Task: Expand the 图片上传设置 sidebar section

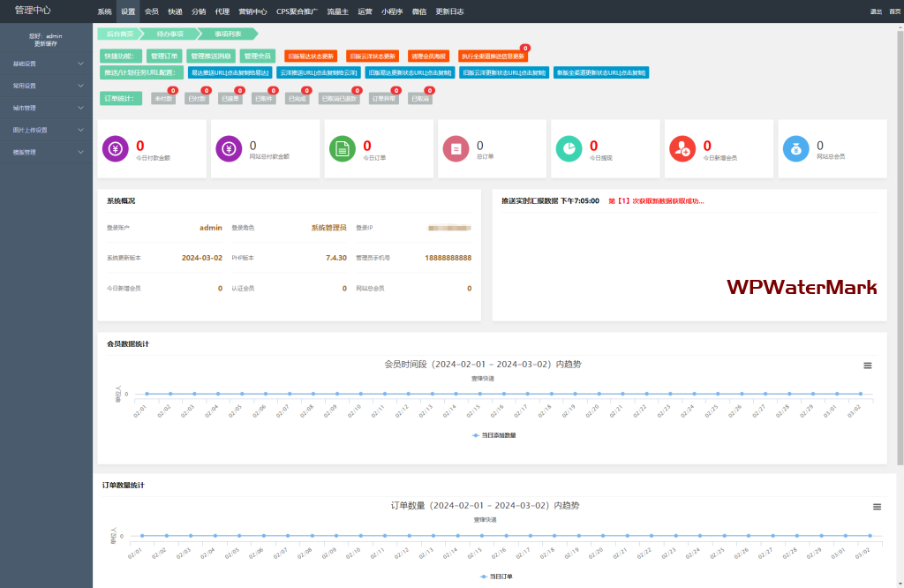Action: [46, 130]
